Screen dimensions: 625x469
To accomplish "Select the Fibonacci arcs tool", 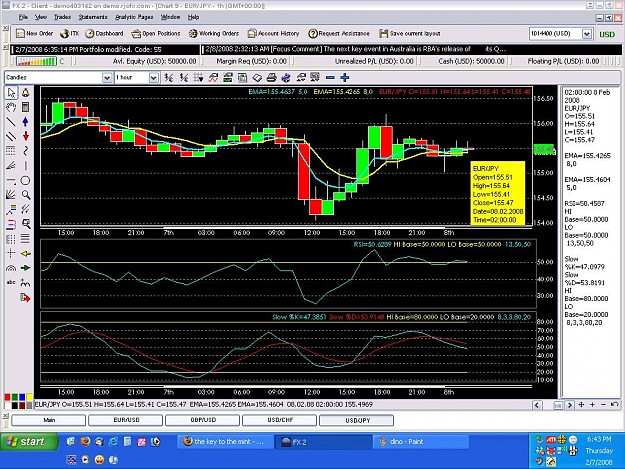I will point(11,268).
